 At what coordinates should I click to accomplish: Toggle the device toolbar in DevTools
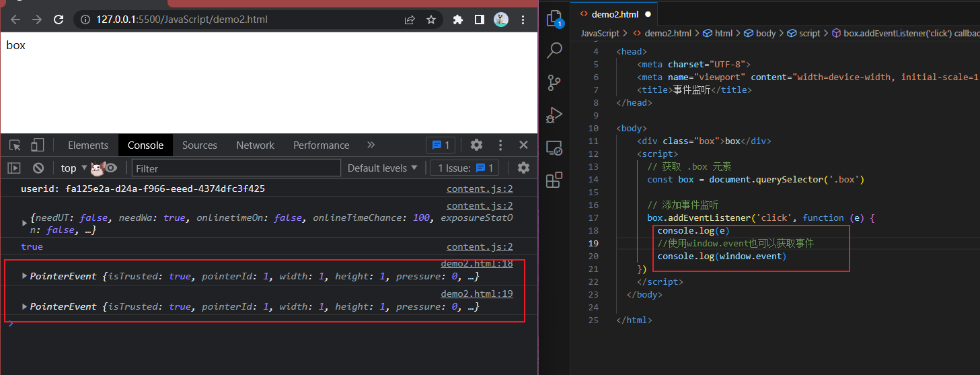[x=38, y=145]
